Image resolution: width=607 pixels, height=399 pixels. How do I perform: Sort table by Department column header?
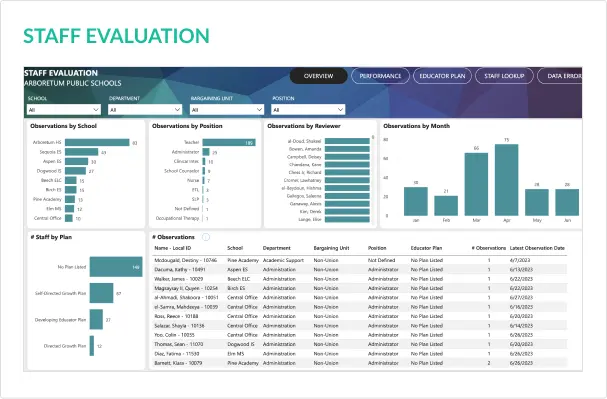[276, 248]
